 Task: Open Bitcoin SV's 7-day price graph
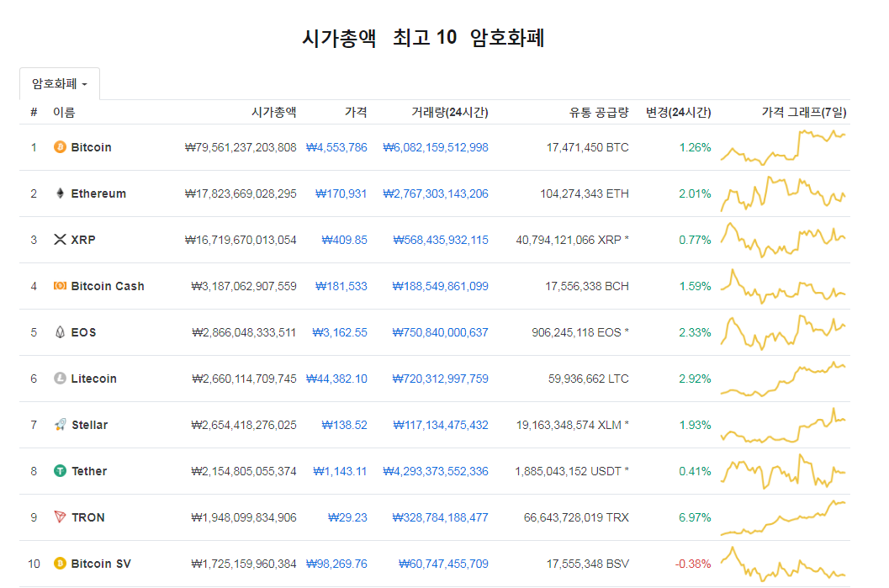(783, 564)
